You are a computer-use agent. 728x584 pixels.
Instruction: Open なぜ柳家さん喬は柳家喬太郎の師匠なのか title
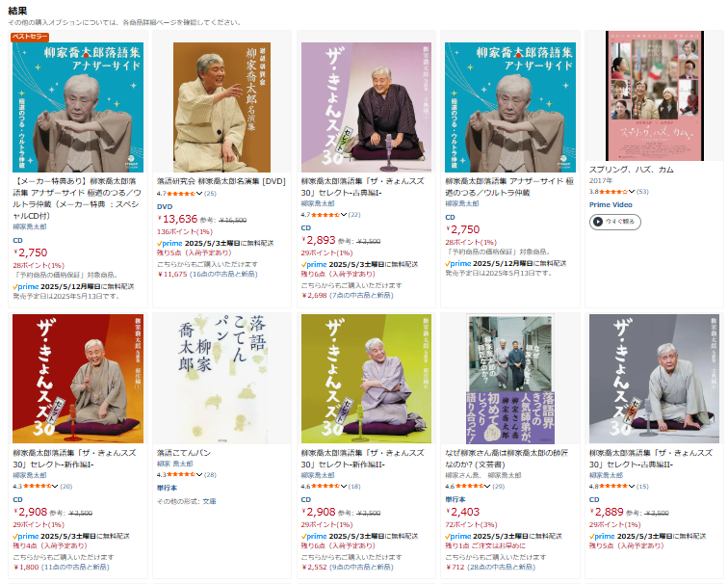tap(507, 459)
